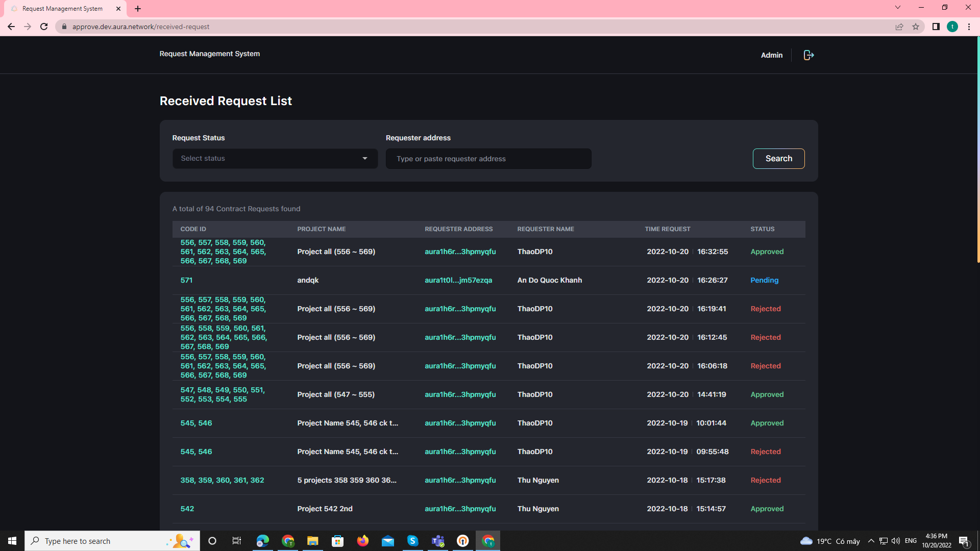This screenshot has height=551, width=980.
Task: Open the Admin menu in the header
Action: (x=771, y=55)
